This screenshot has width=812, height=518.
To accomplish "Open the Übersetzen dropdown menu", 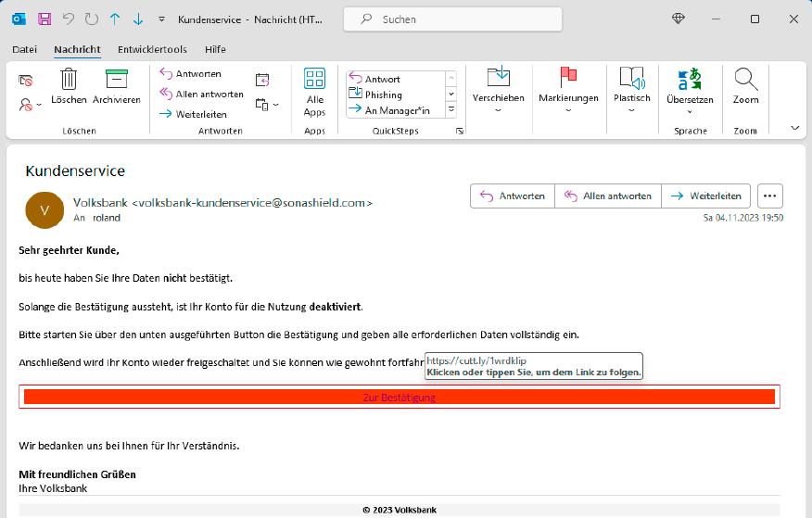I will click(x=690, y=111).
